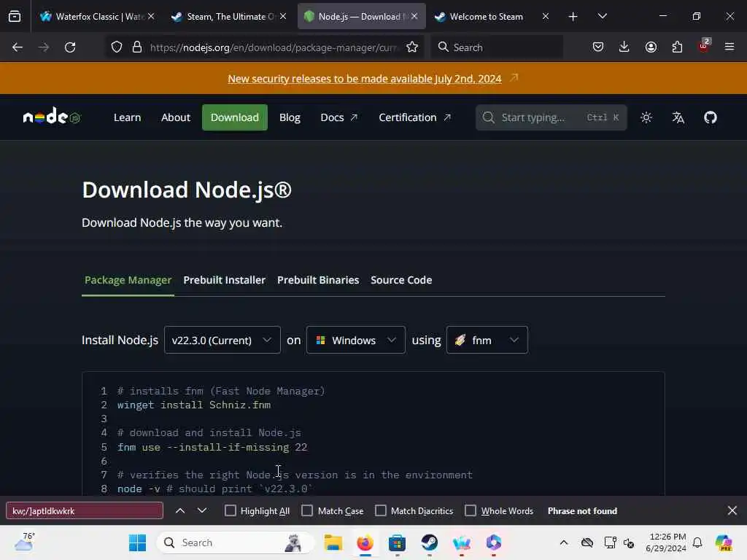Open tracking protection shield icon
Image resolution: width=747 pixels, height=560 pixels.
117,47
